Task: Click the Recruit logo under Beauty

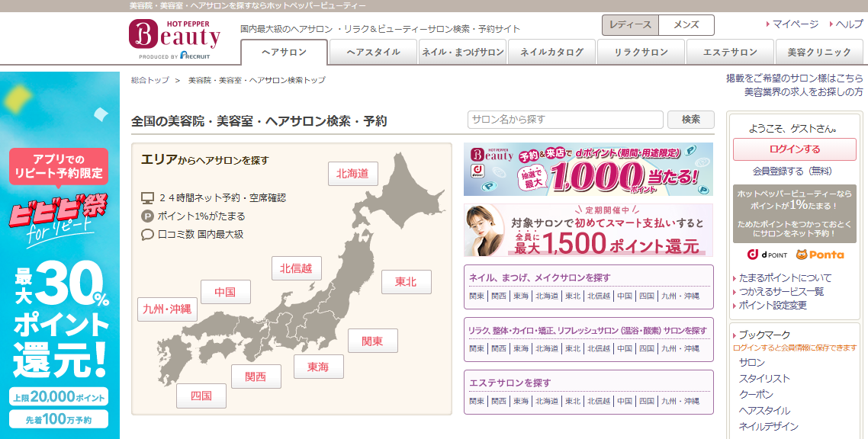Action: [x=194, y=56]
